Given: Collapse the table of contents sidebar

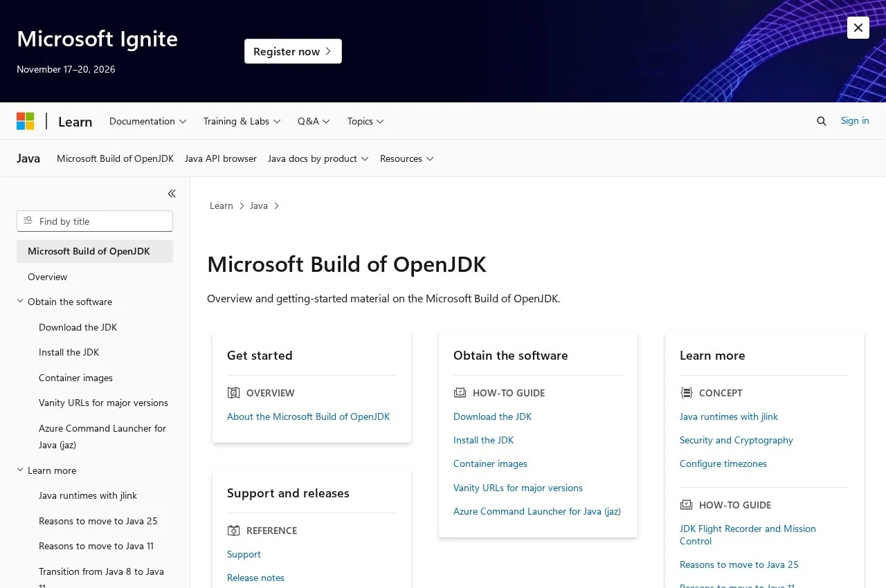Looking at the screenshot, I should pyautogui.click(x=172, y=194).
